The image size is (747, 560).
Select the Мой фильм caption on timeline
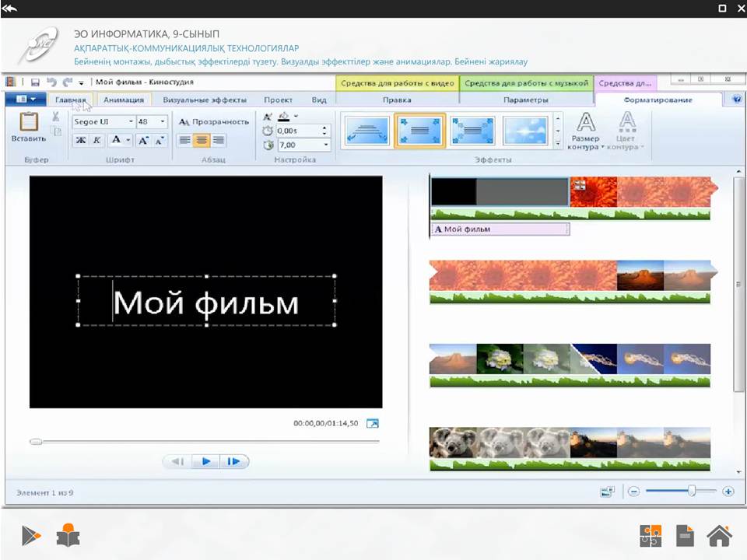[x=500, y=229]
